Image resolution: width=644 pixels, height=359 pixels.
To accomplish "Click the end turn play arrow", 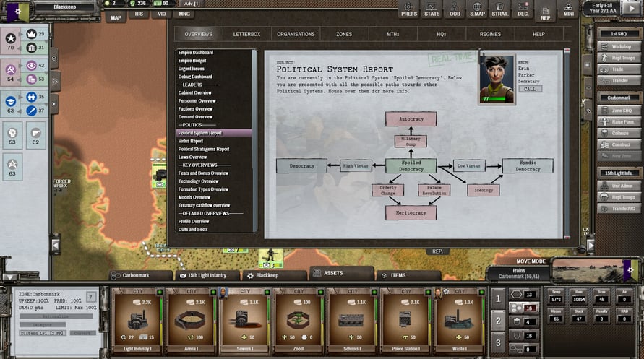I will [631, 8].
